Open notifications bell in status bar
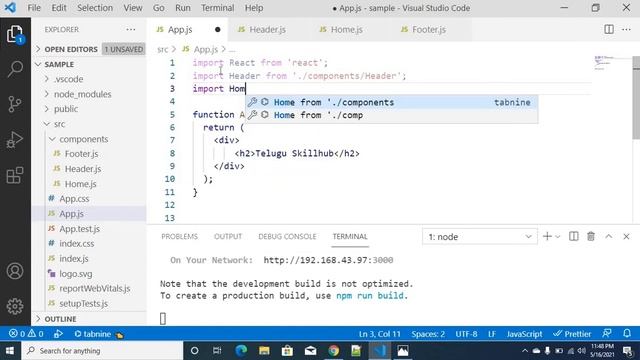This screenshot has height=360, width=640. point(627,333)
